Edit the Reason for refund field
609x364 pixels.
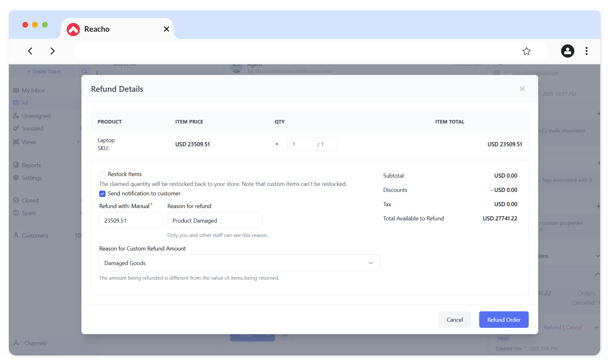click(x=215, y=220)
